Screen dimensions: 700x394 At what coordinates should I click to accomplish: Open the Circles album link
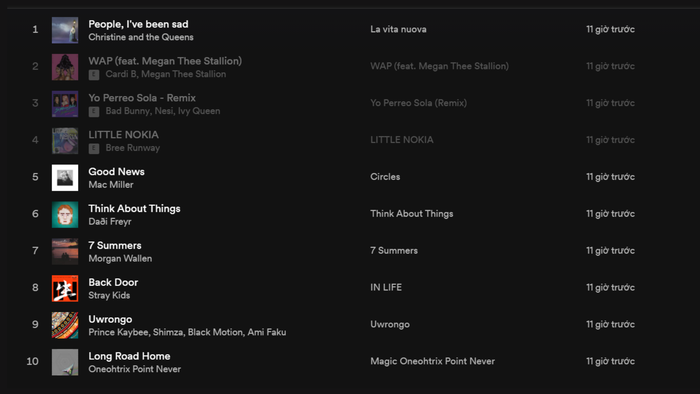click(385, 177)
